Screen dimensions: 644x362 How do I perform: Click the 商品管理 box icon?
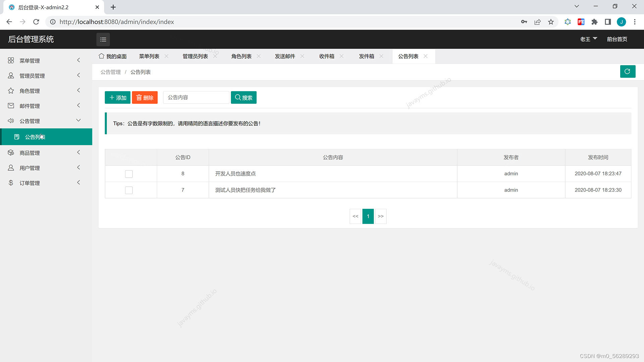coord(11,153)
